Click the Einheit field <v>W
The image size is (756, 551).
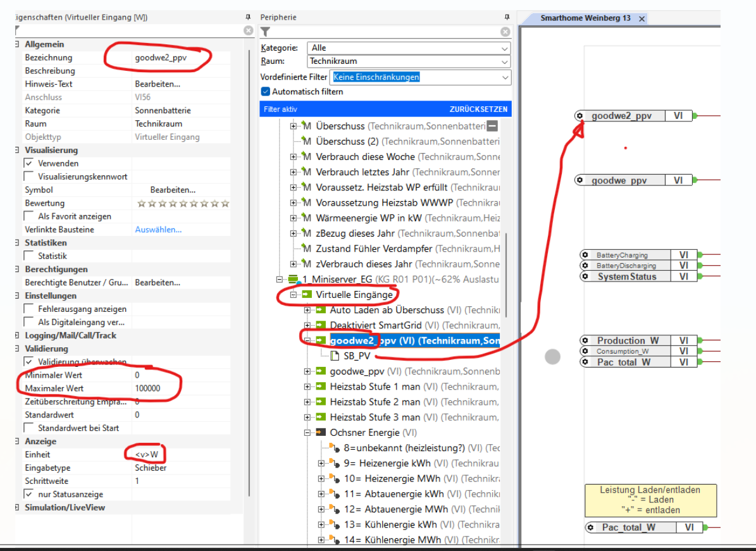181,455
